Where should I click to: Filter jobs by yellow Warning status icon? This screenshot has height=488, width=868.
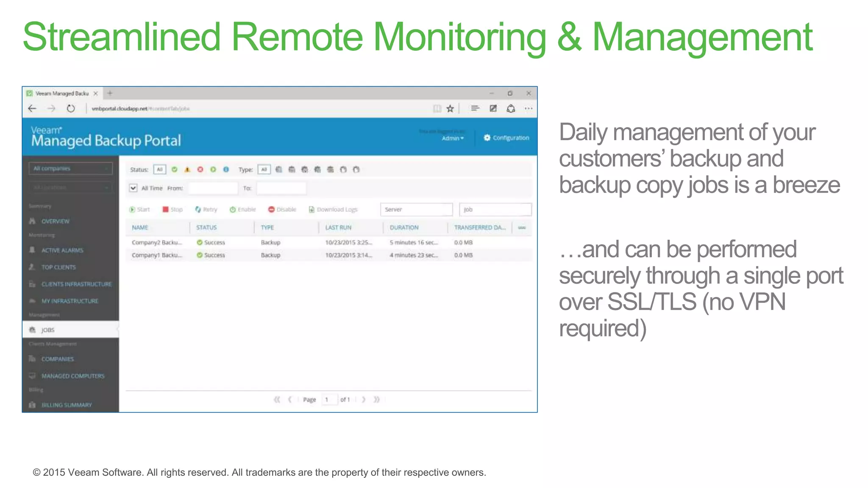187,169
